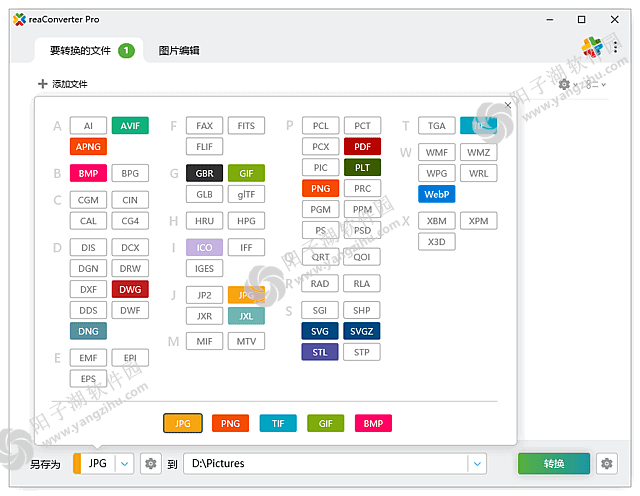The height and width of the screenshot is (496, 640).
Task: Choose the glTF format
Action: 247,194
